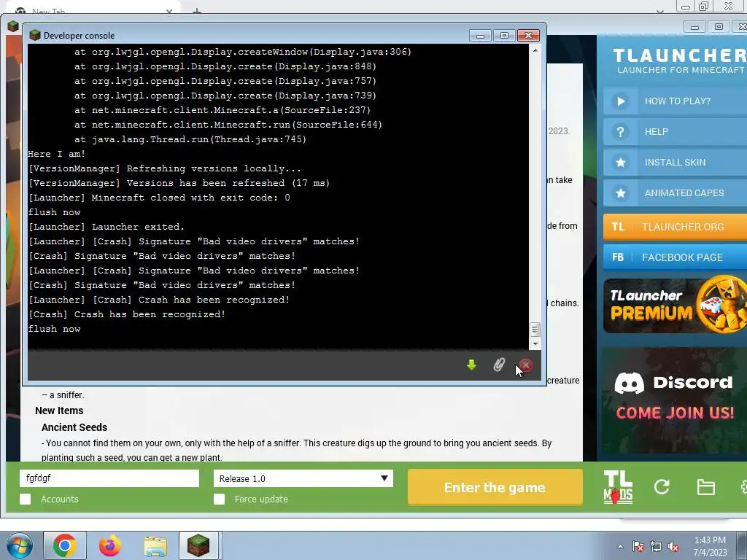This screenshot has width=747, height=560.
Task: Click the muted volume tray icon
Action: click(673, 546)
